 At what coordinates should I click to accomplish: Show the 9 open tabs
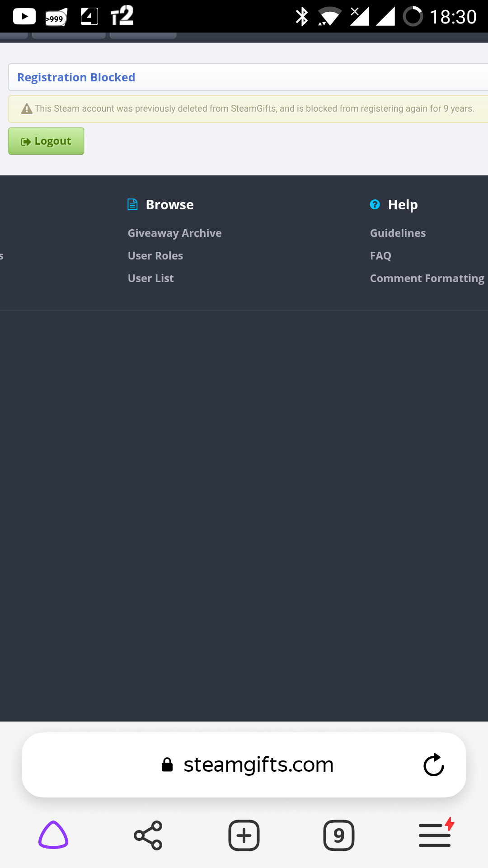point(339,835)
